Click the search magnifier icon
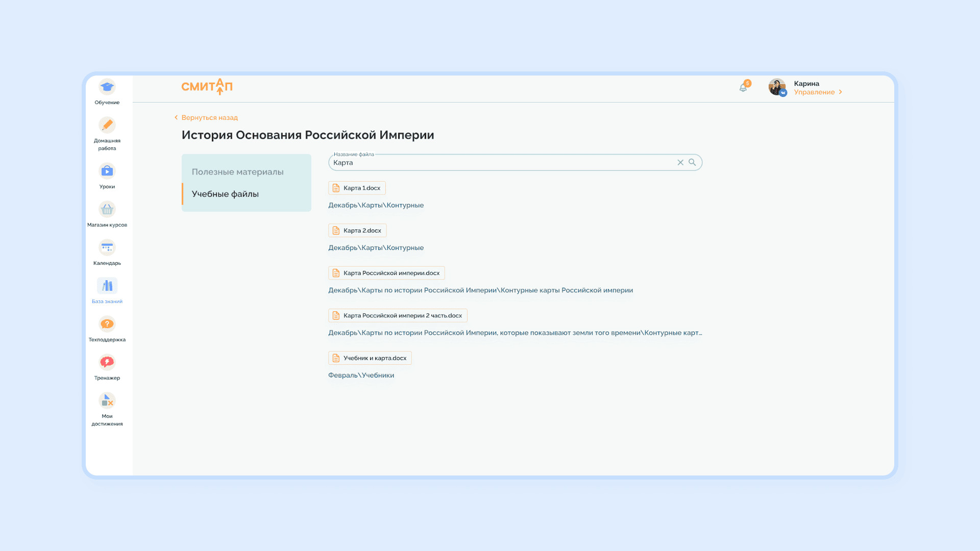980x551 pixels. 692,162
